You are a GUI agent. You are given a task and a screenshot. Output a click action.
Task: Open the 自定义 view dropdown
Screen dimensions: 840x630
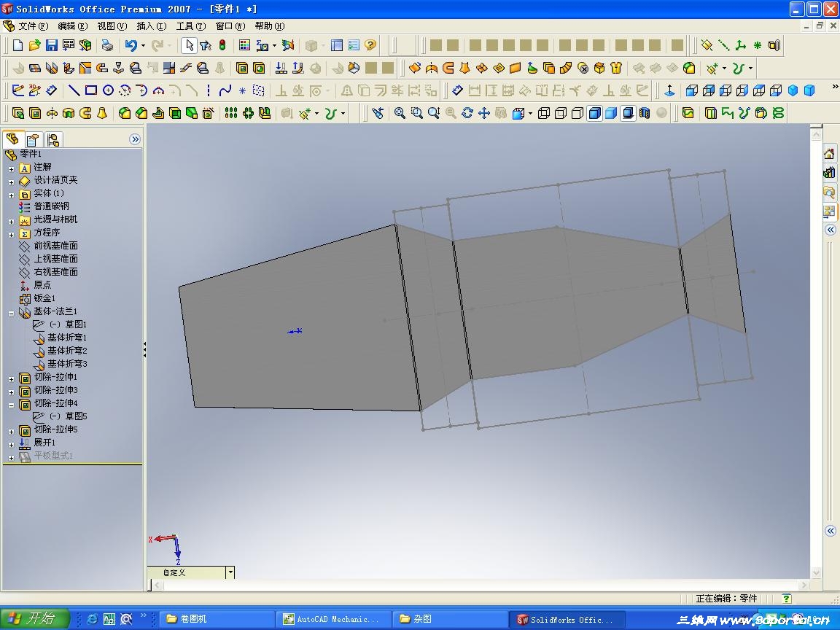tap(230, 572)
